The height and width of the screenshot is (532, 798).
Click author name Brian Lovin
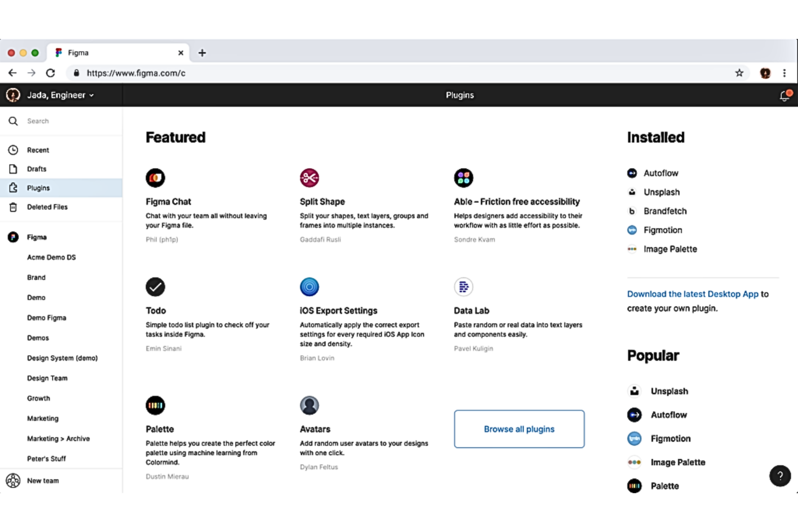(x=317, y=358)
